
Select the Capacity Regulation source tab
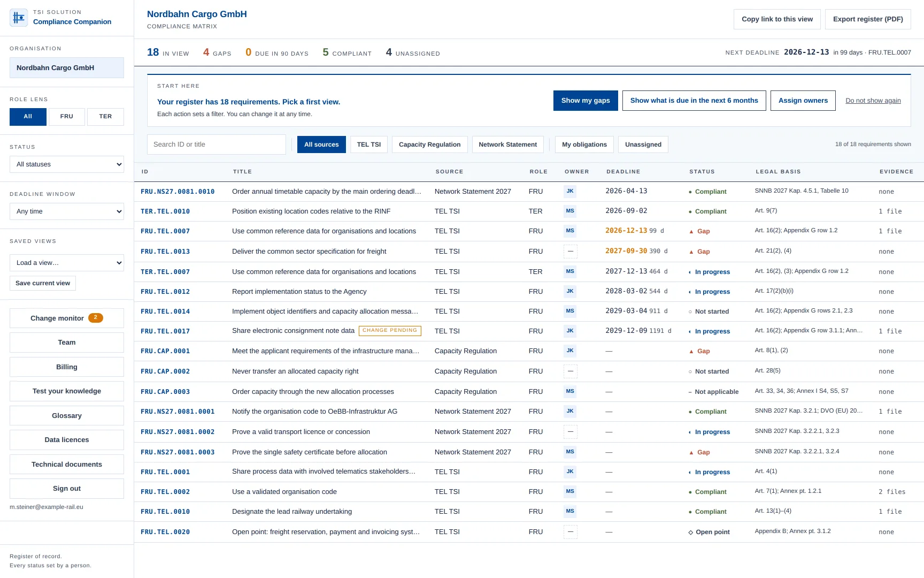pos(430,144)
